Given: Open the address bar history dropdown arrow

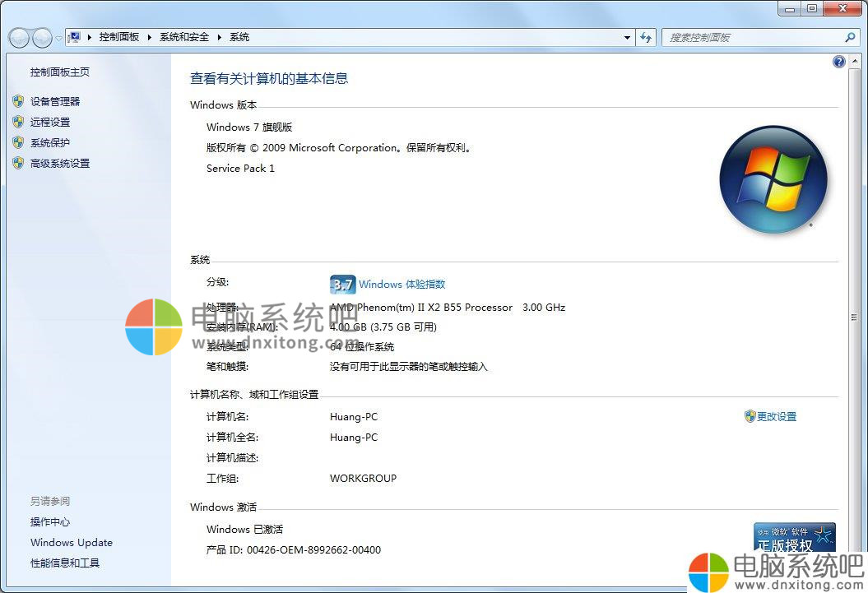Looking at the screenshot, I should 627,38.
